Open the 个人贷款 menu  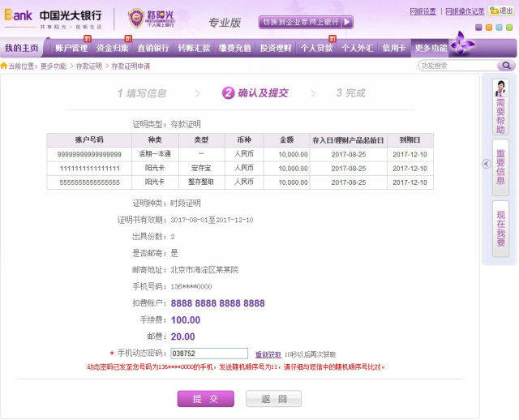[x=316, y=48]
